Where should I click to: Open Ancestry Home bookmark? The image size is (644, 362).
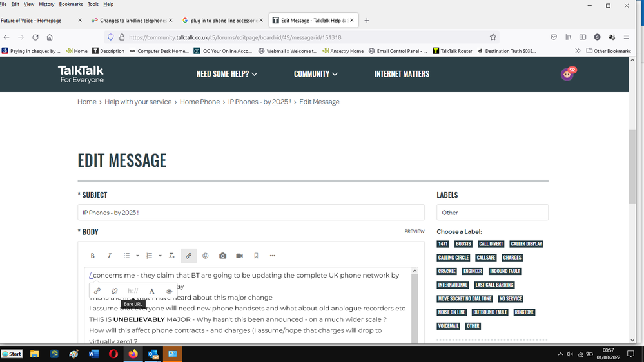click(x=343, y=51)
